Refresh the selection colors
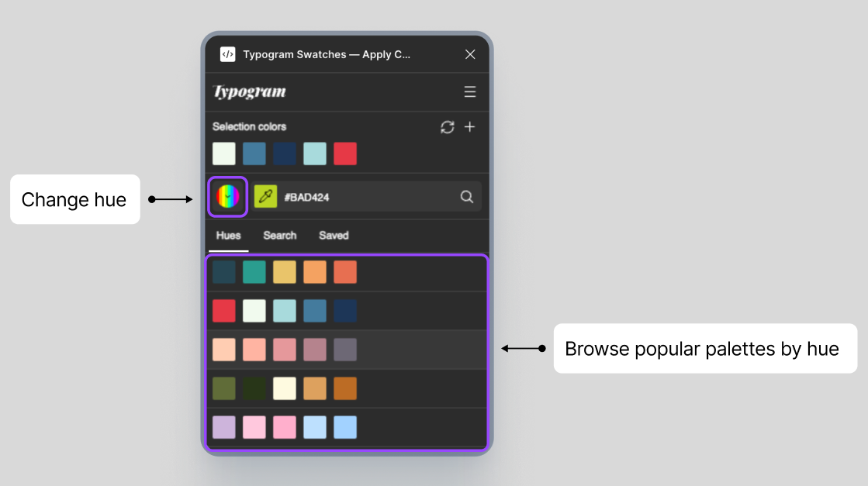This screenshot has width=868, height=486. [447, 127]
